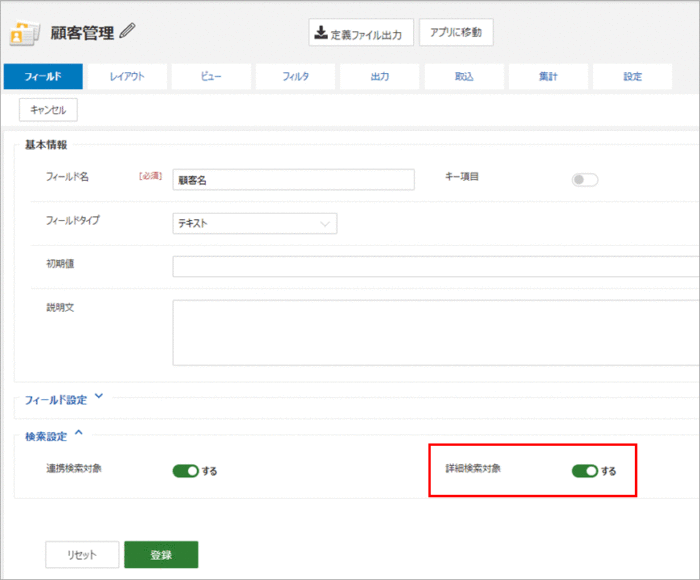Switch to the 出力 tab
Viewport: 700px width, 580px height.
pos(379,76)
